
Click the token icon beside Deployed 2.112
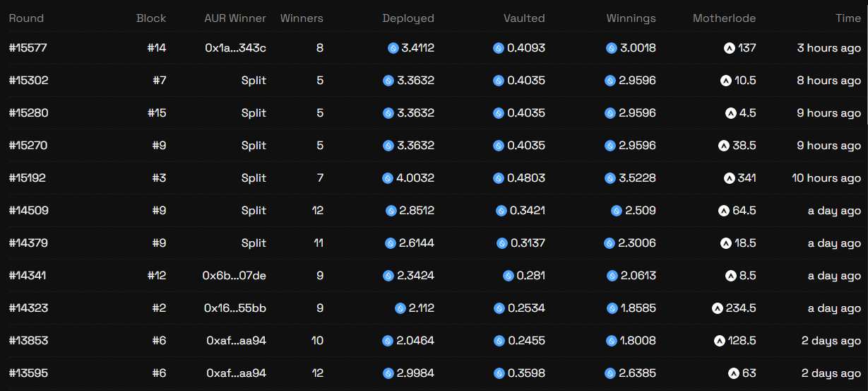(x=400, y=308)
